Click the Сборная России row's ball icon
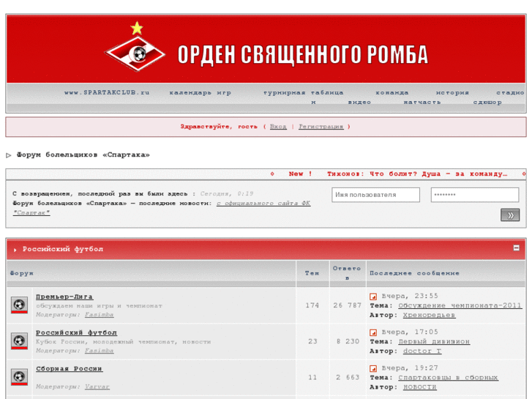 tap(19, 376)
